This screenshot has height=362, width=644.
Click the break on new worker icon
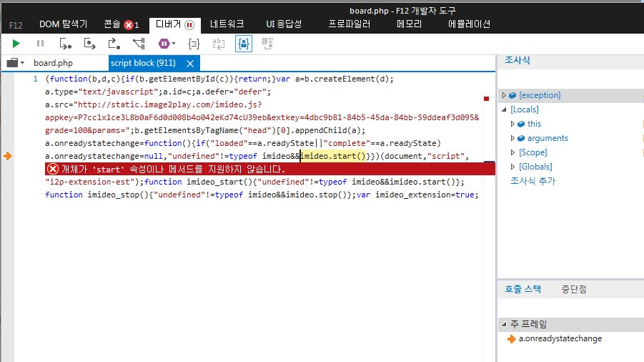coord(138,44)
